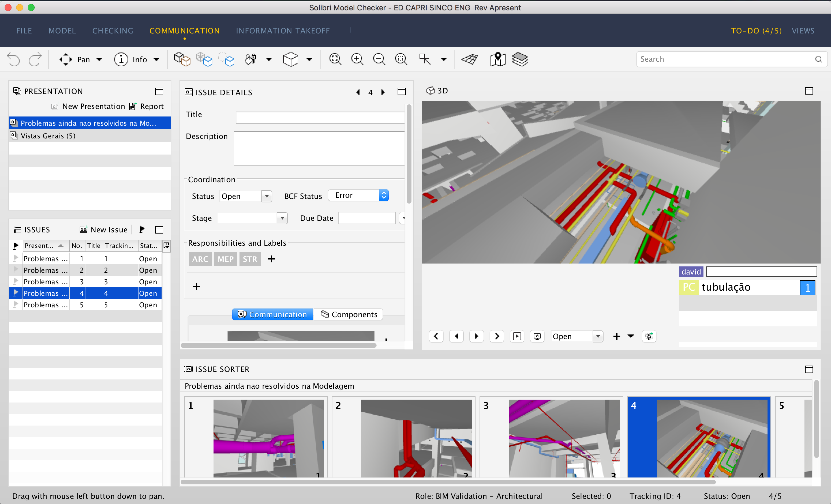Image resolution: width=831 pixels, height=504 pixels.
Task: Click the transparent components cubes icon
Action: pyautogui.click(x=204, y=59)
